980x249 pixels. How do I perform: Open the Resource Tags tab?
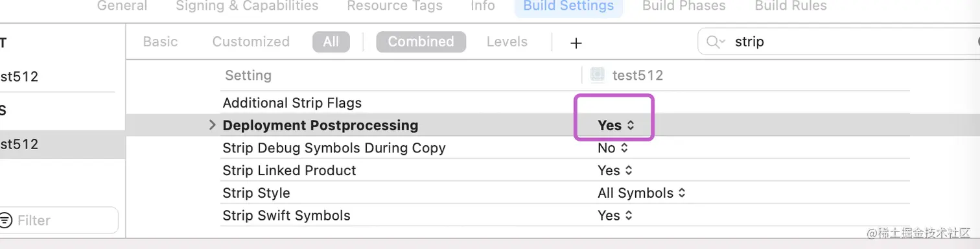(x=395, y=6)
